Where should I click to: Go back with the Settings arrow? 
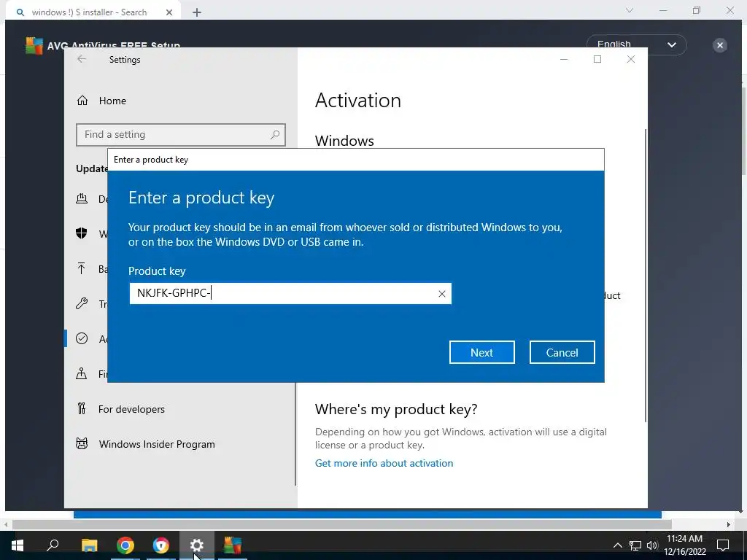pos(82,59)
